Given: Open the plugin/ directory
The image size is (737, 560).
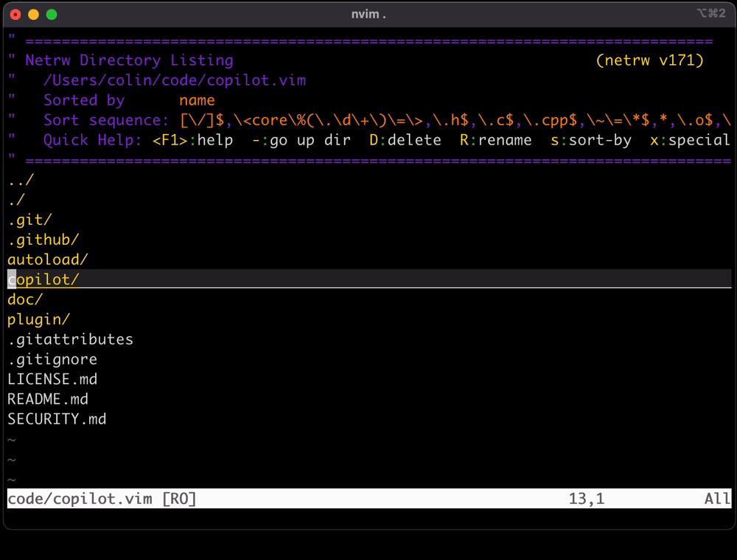Looking at the screenshot, I should click(x=38, y=320).
